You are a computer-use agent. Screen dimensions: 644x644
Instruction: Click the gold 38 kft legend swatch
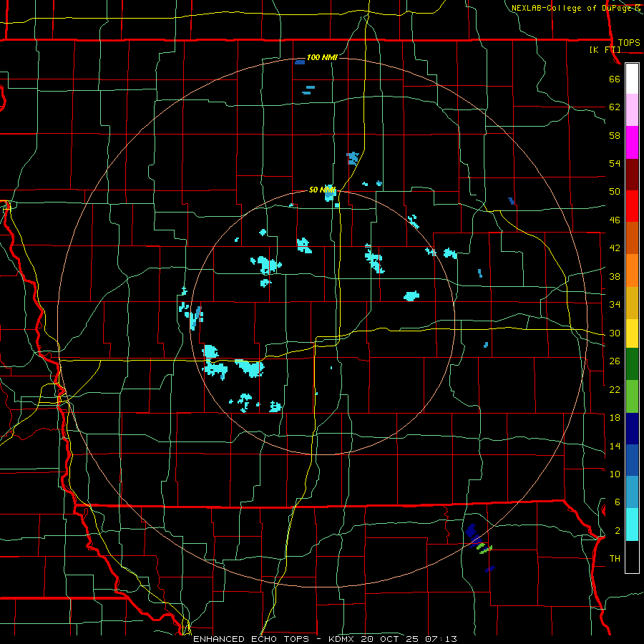[x=632, y=302]
